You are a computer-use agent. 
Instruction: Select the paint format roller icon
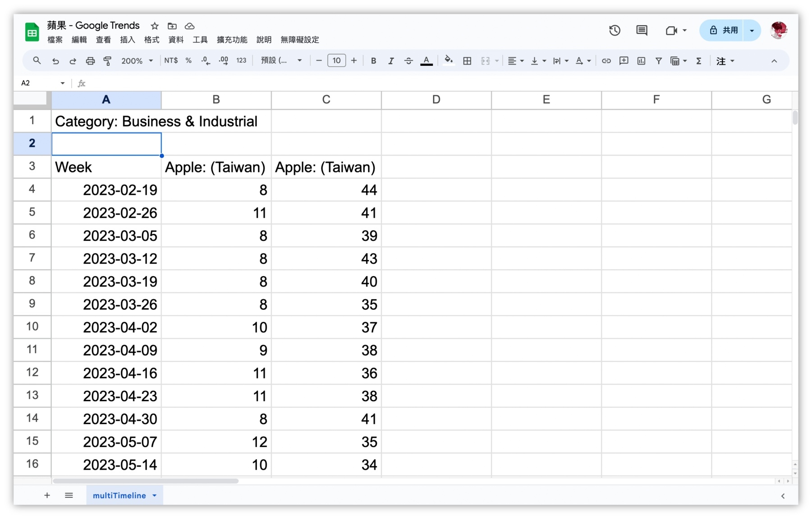[107, 61]
